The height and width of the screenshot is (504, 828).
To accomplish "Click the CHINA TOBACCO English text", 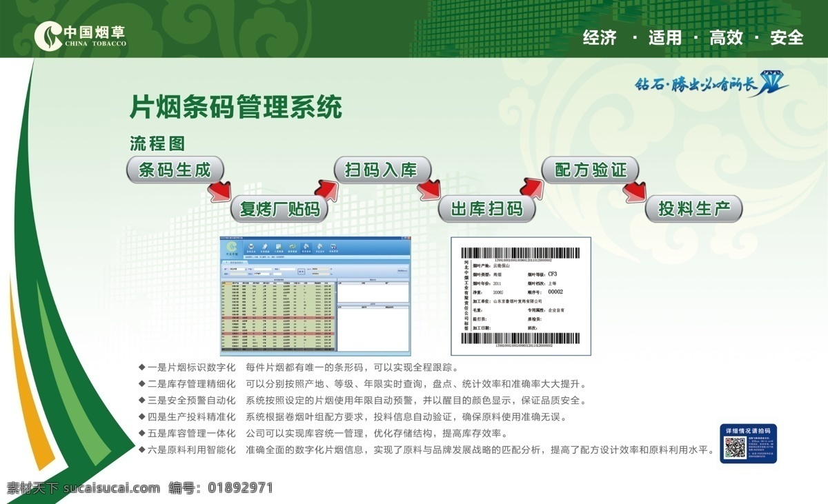I will pos(95,43).
